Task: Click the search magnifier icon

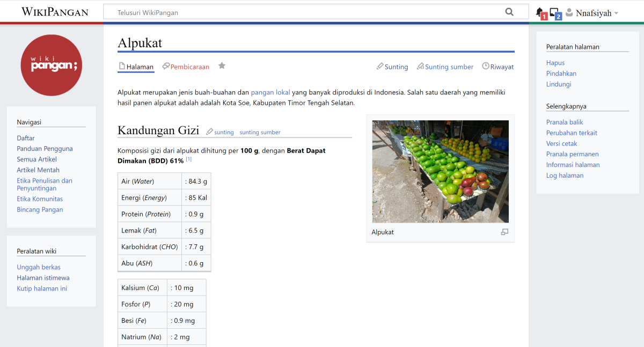Action: (509, 11)
